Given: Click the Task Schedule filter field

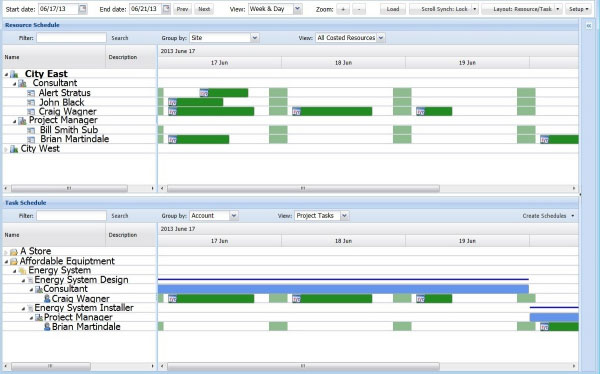Looking at the screenshot, I should coord(71,216).
